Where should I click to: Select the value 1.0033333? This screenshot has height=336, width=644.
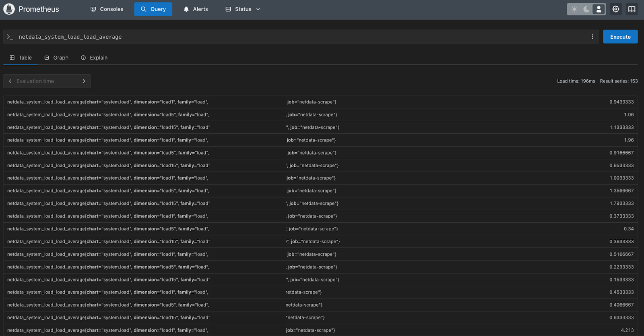click(x=621, y=178)
